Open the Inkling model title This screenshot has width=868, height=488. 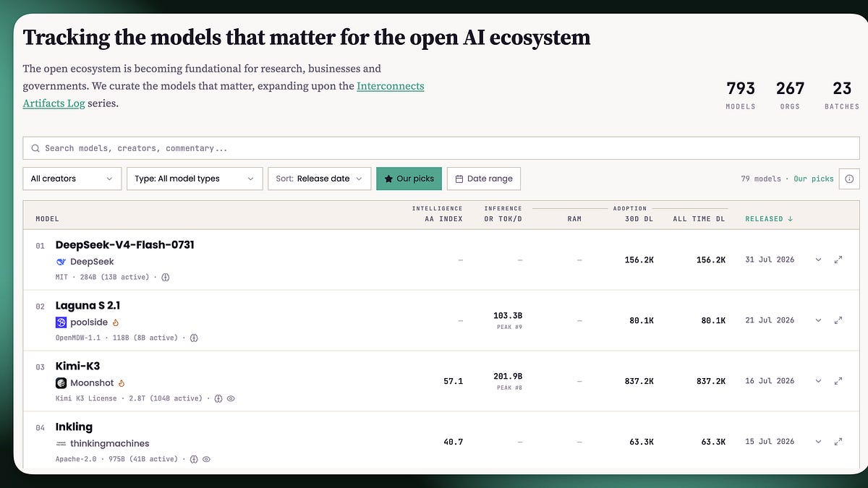click(74, 427)
